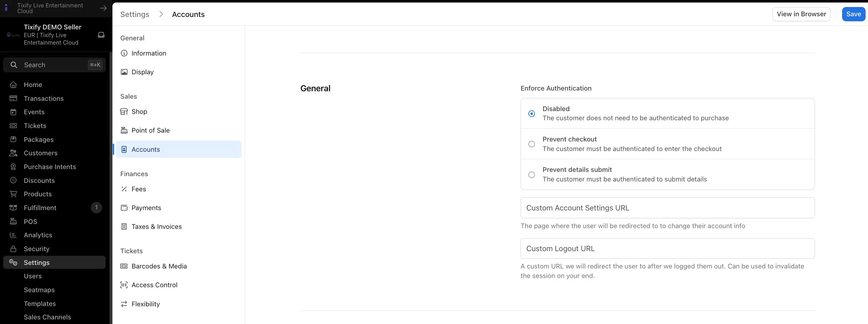Open Shop settings section
Viewport: 868px width, 324px height.
(178, 111)
